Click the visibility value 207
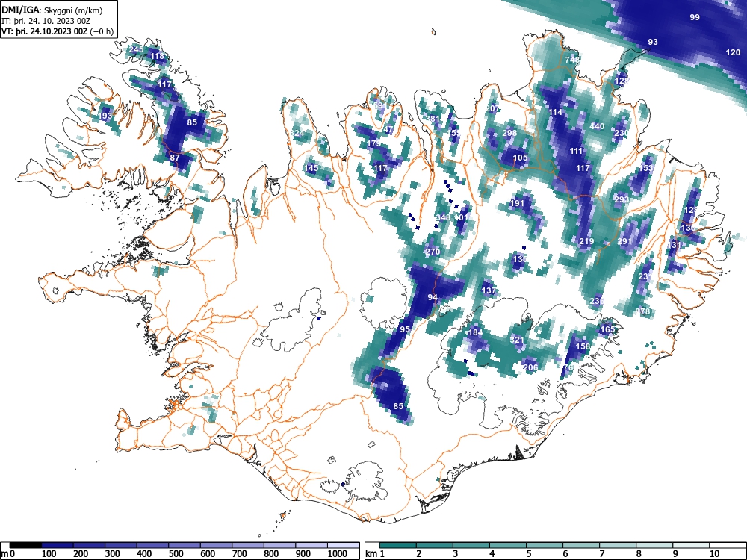The height and width of the screenshot is (560, 747). tap(492, 108)
